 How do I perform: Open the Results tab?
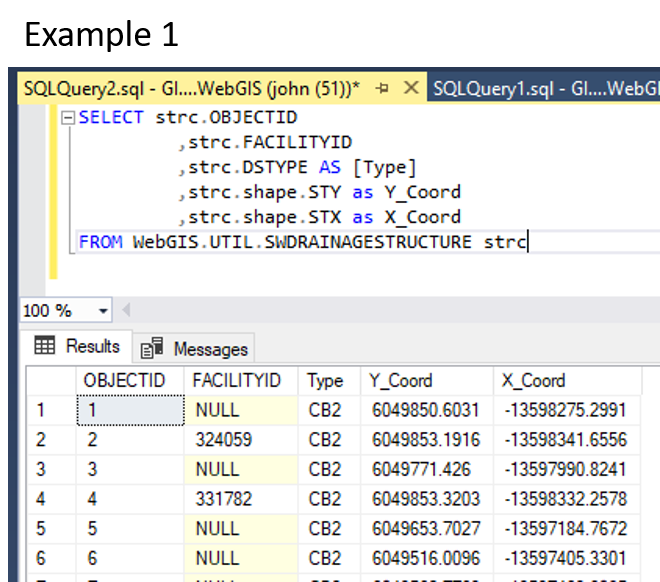(x=77, y=346)
